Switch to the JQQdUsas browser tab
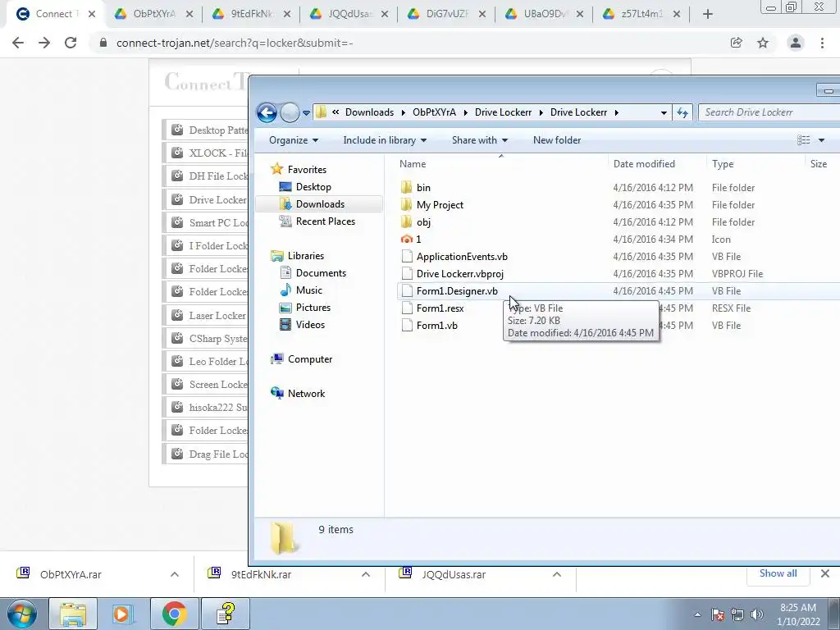The height and width of the screenshot is (630, 840). click(x=349, y=14)
